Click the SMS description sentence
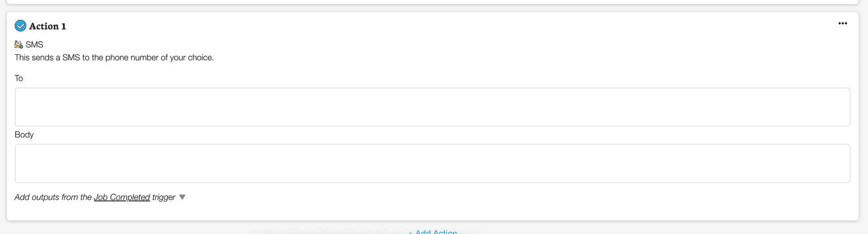The width and height of the screenshot is (868, 234). [x=114, y=57]
